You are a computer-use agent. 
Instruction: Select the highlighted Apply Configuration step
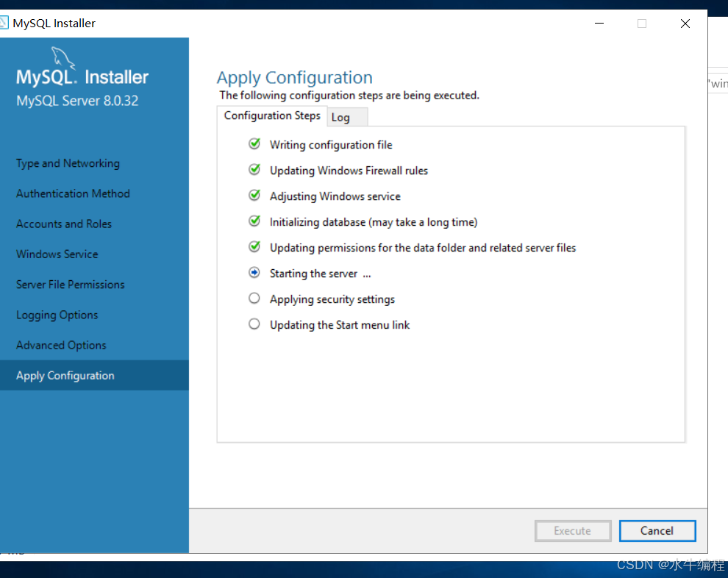click(94, 375)
